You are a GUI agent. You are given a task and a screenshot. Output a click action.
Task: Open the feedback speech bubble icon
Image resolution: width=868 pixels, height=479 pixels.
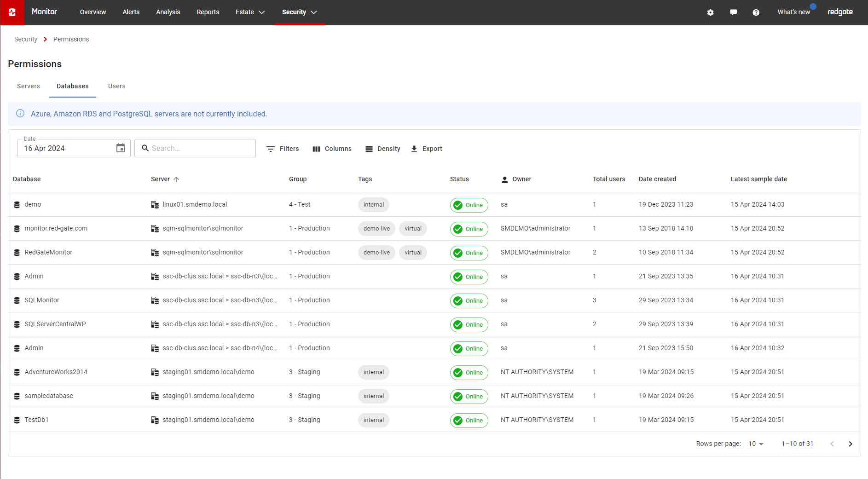(733, 12)
